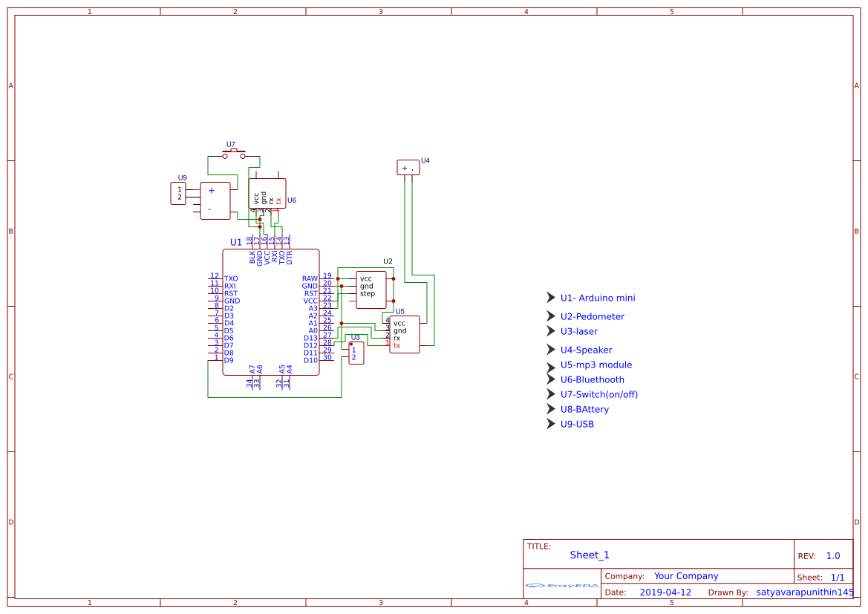
Task: Select the U5 mp3 module symbol
Action: 403,333
